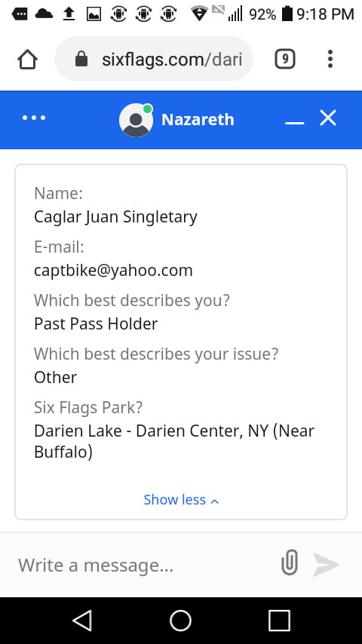Close the chat with Nazareth
Viewport: 362px width, 644px height.
pos(328,118)
